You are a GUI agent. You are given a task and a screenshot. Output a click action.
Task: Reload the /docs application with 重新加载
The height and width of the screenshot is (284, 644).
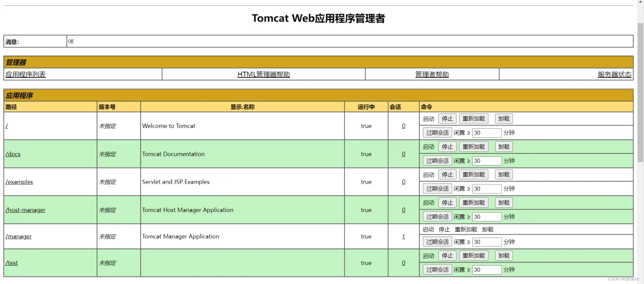(x=474, y=147)
